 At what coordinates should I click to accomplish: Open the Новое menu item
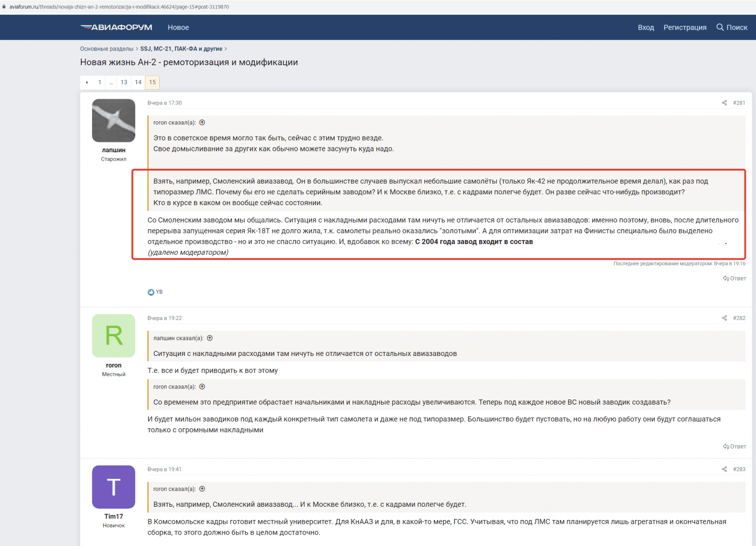click(x=178, y=27)
